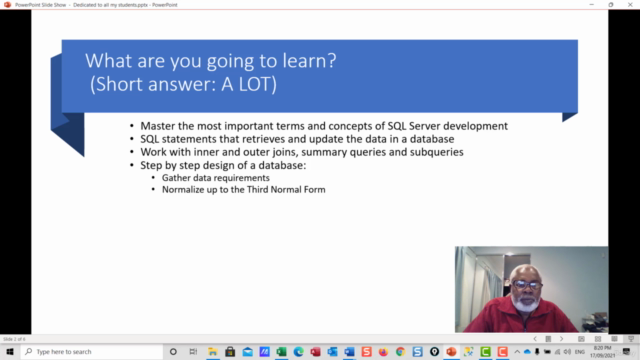Click the taskbar search box

[x=92, y=351]
